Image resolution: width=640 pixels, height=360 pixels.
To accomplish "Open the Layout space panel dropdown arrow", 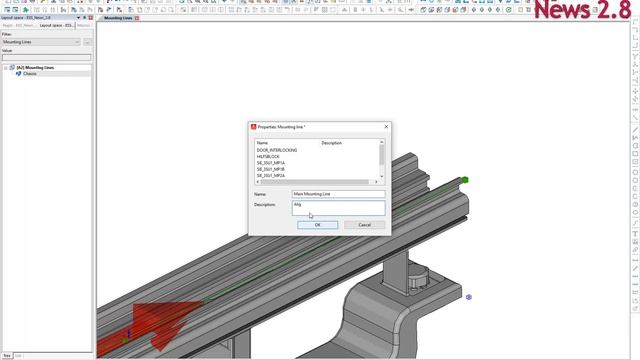I will coord(78,18).
